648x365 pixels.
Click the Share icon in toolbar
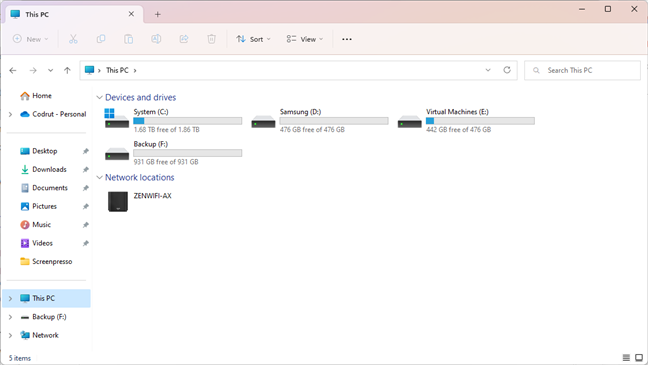point(184,39)
